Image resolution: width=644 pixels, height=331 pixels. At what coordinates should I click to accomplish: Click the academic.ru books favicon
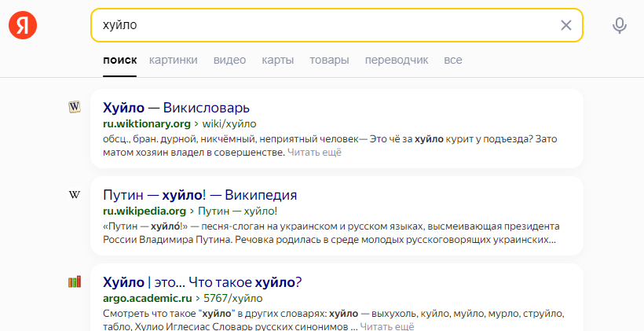point(75,281)
